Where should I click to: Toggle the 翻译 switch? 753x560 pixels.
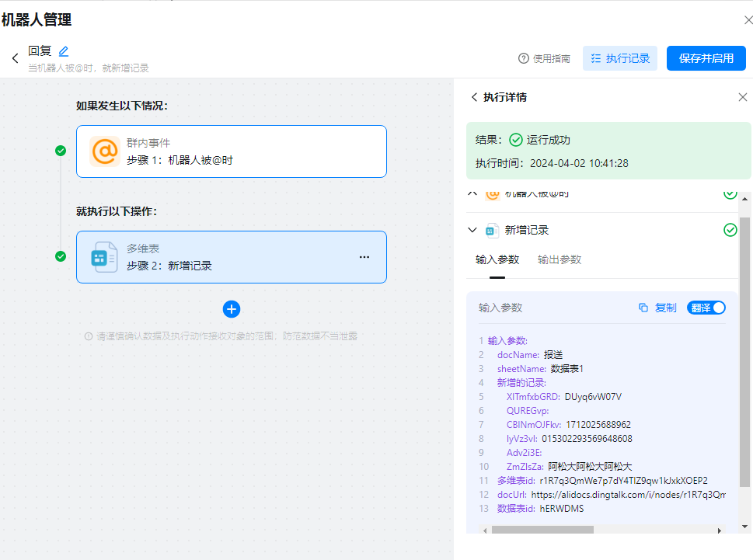coord(706,308)
